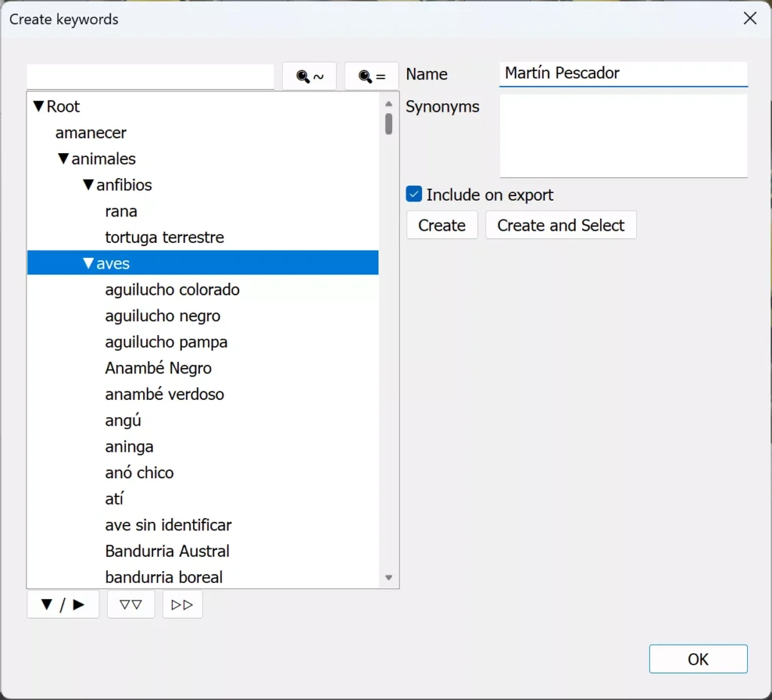
Task: Uncheck Include on export checkbox
Action: [x=414, y=194]
